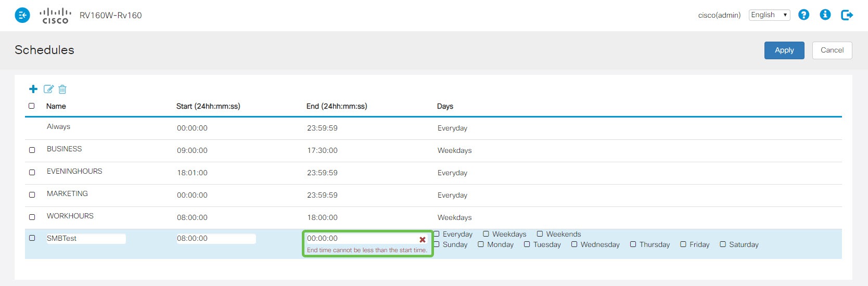This screenshot has width=868, height=286.
Task: Click the MARKETING schedule name
Action: (67, 193)
